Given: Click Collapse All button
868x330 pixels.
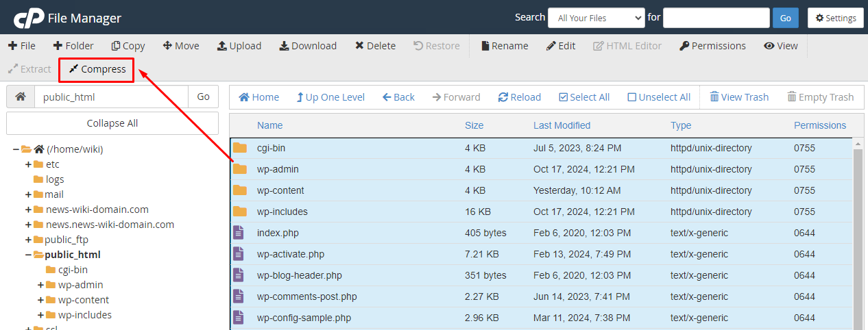Looking at the screenshot, I should 112,123.
